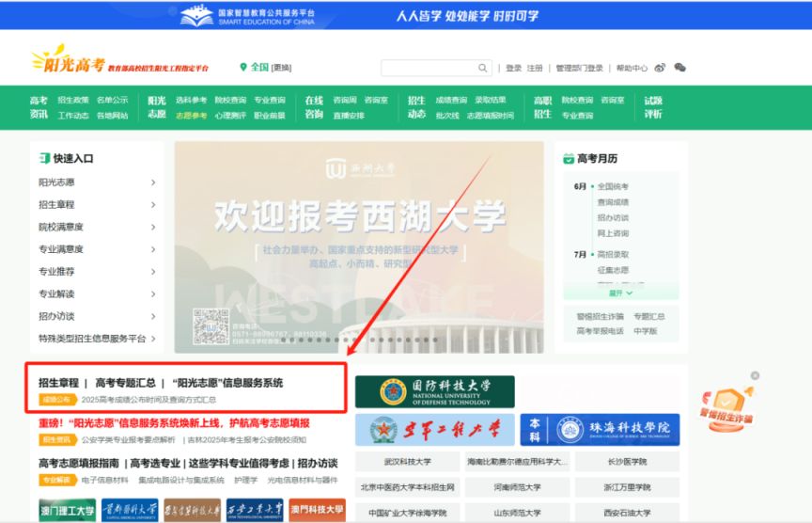Expand 院校满意度 quick entry arrow
Screen dimensions: 812x523
tap(153, 227)
